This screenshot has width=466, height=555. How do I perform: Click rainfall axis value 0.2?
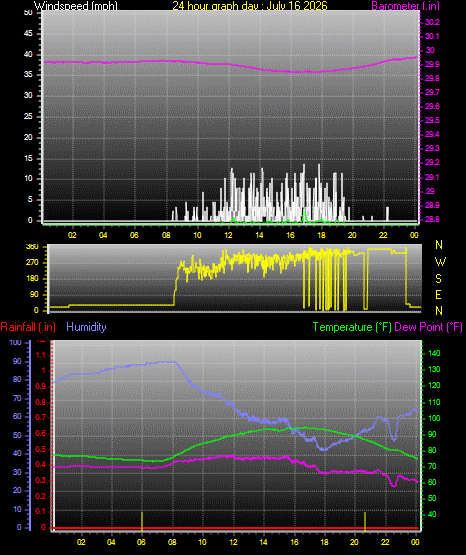pyautogui.click(x=41, y=496)
